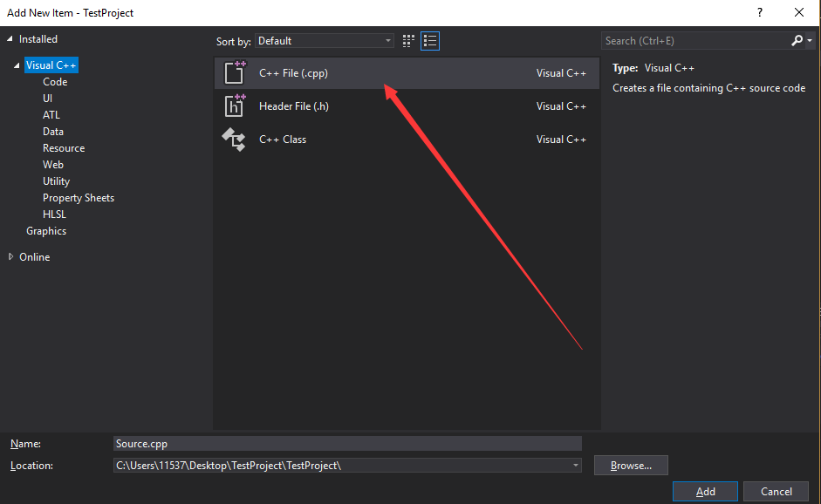The image size is (821, 504).
Task: Select the HLSL category
Action: coord(54,214)
